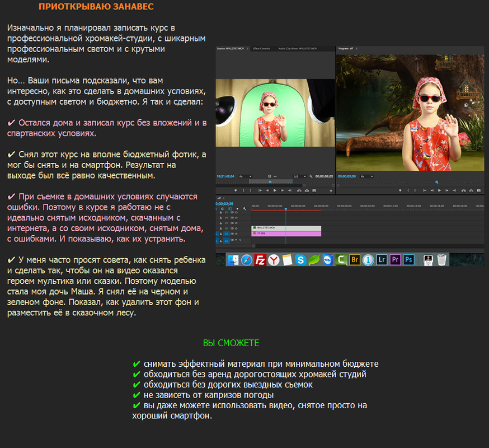489x448 pixels.
Task: Open Safari from the dock
Action: [247, 260]
